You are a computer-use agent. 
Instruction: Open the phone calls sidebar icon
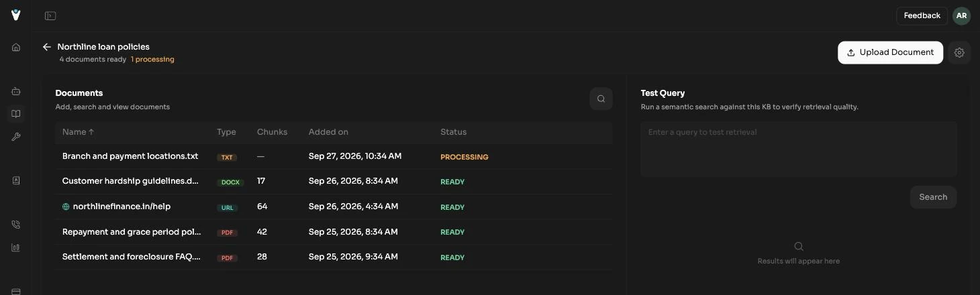[x=16, y=225]
